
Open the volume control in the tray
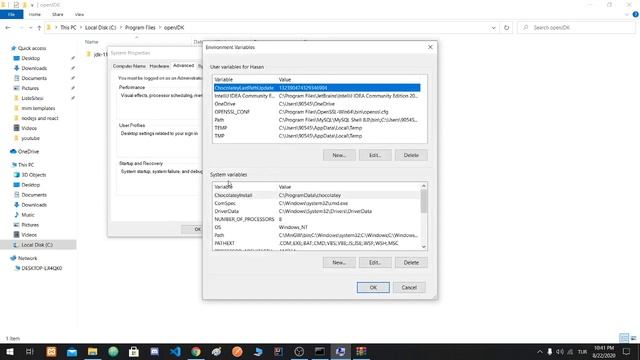(x=560, y=351)
